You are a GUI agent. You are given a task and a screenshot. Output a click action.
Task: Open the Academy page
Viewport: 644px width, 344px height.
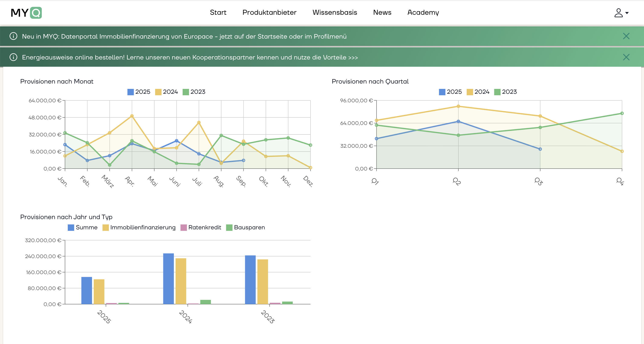coord(423,13)
